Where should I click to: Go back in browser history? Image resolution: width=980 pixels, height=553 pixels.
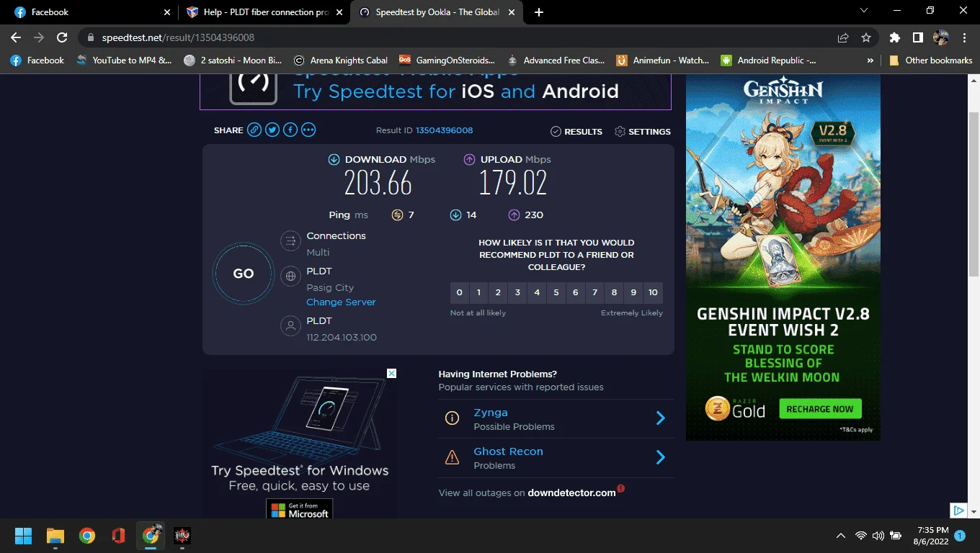click(x=16, y=37)
